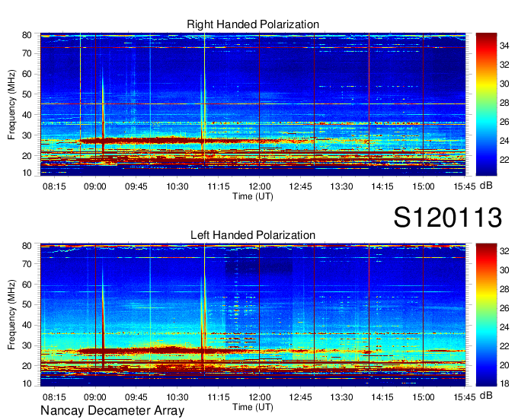
Task: Click the 22 dB tick on Right Handed colorbar
Action: pyautogui.click(x=504, y=160)
